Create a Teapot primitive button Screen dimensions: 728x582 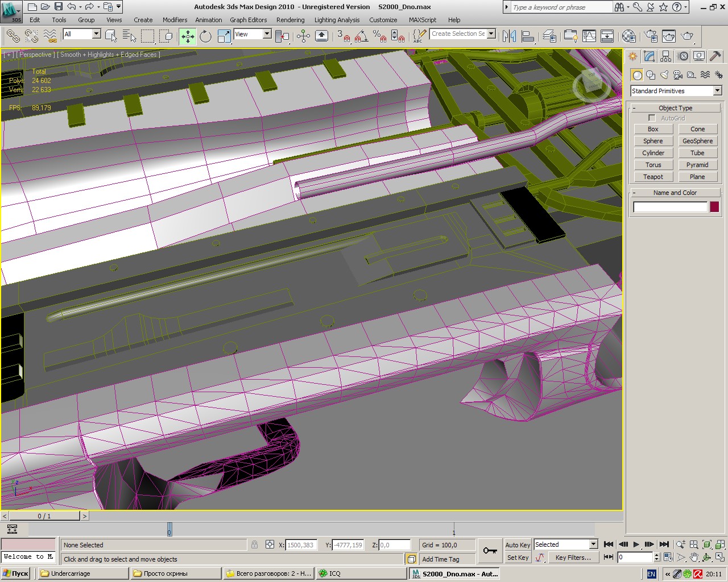(x=653, y=177)
